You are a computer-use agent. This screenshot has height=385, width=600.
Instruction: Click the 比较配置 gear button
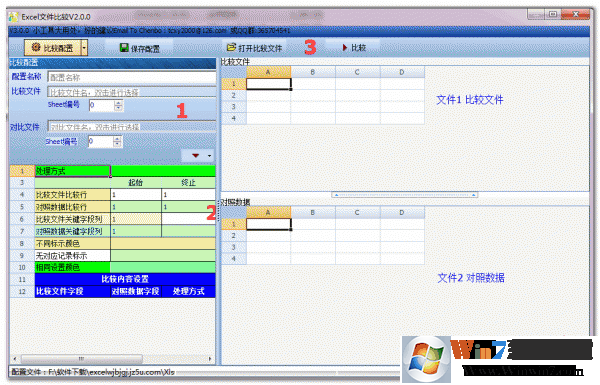53,48
